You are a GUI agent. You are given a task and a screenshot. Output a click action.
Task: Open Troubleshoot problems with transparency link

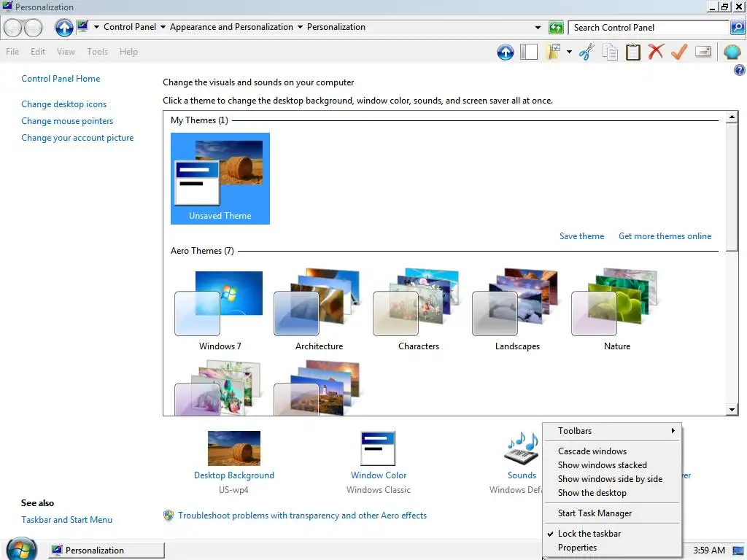coord(303,516)
